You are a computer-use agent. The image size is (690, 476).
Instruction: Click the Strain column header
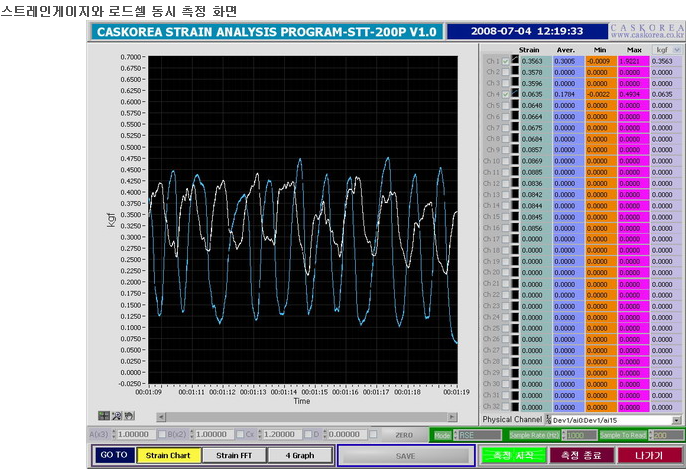tap(529, 50)
